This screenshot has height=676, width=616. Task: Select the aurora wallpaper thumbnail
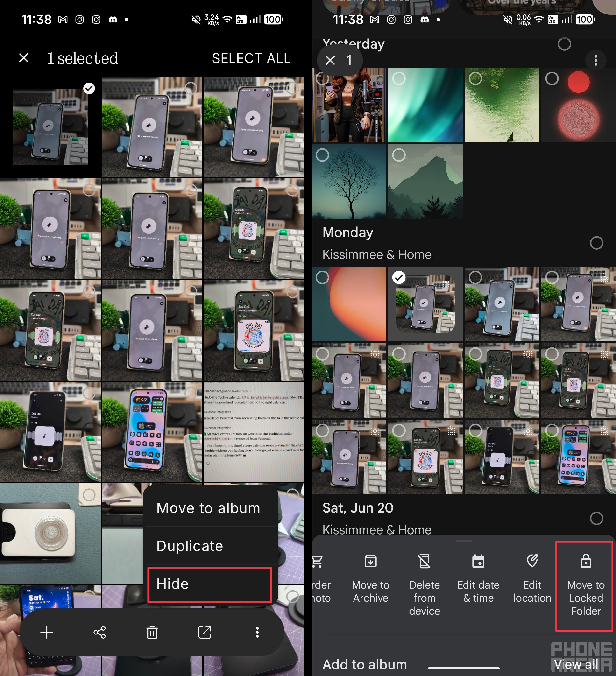pyautogui.click(x=399, y=78)
